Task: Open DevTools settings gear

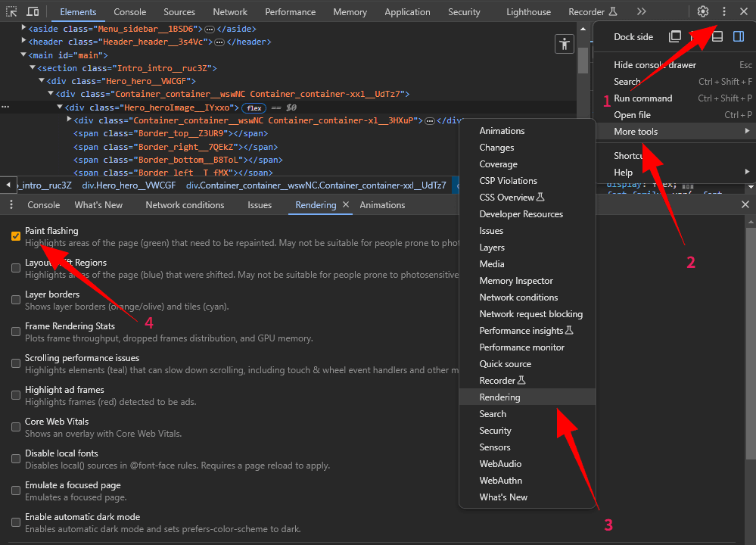Action: [x=703, y=11]
